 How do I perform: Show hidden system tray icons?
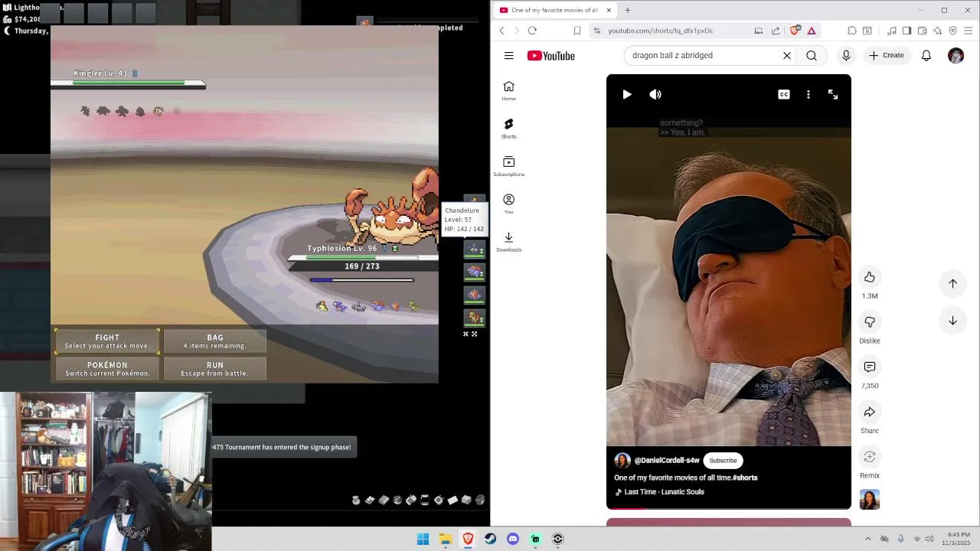[x=868, y=539]
